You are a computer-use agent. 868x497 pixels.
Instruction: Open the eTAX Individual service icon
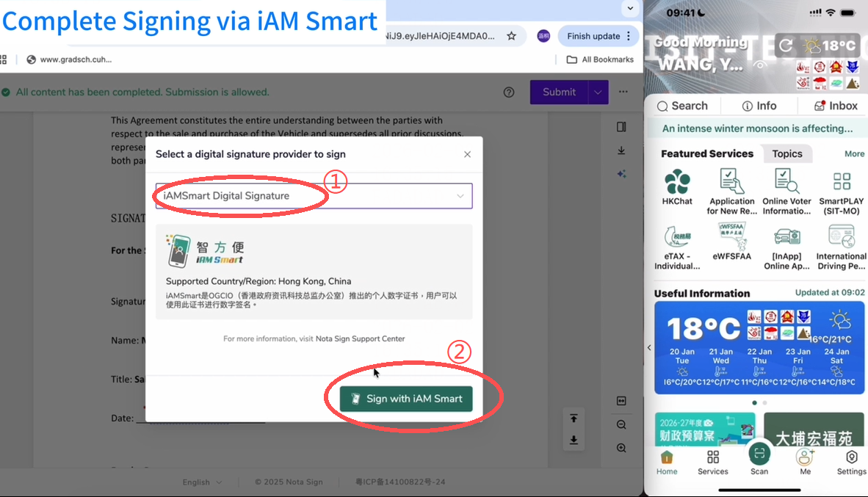[x=677, y=245]
